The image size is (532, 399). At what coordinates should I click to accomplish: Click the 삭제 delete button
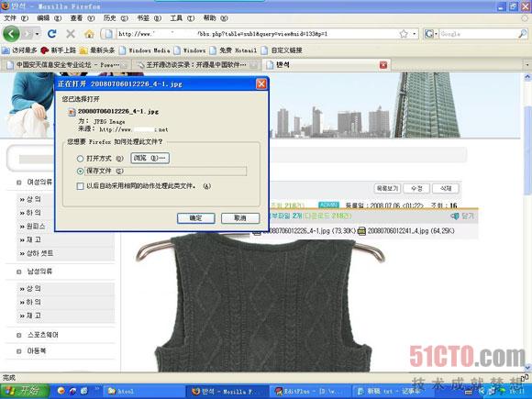(446, 188)
